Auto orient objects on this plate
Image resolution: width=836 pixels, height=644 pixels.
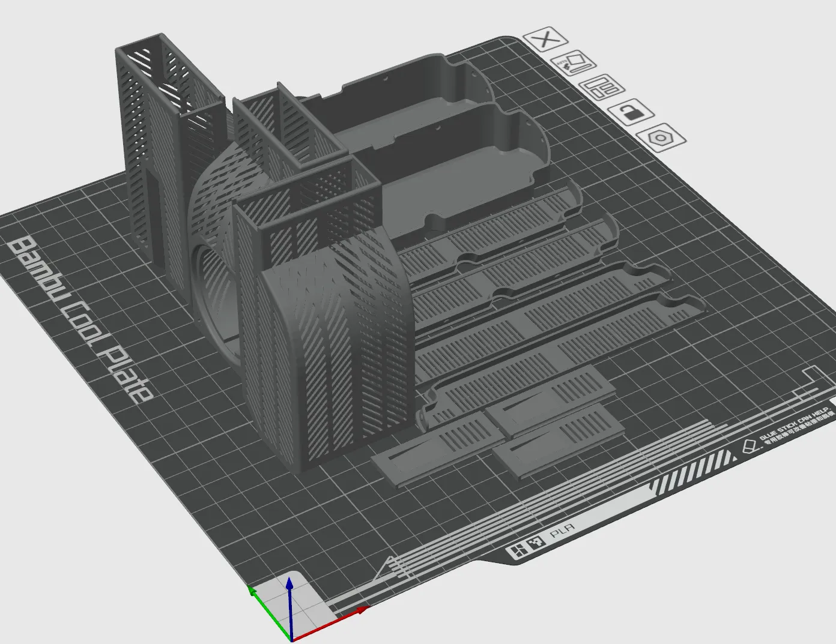pos(573,63)
